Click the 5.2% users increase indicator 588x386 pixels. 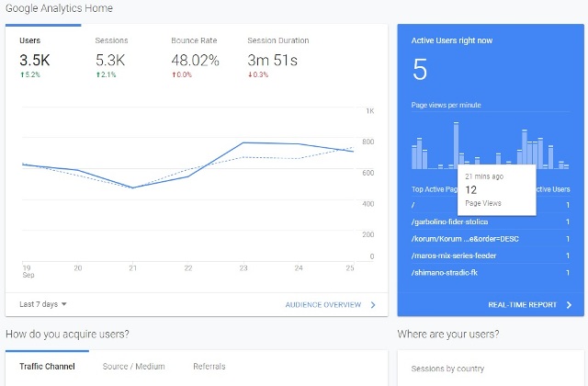coord(30,74)
